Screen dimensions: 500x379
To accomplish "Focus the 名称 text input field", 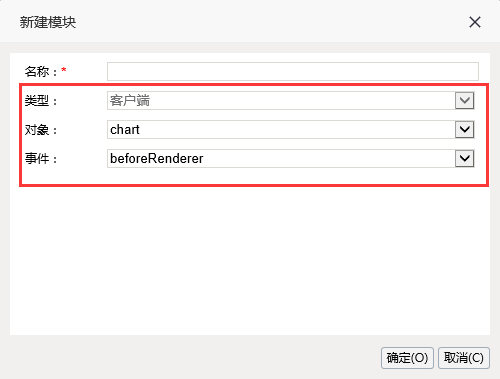I will (x=293, y=71).
